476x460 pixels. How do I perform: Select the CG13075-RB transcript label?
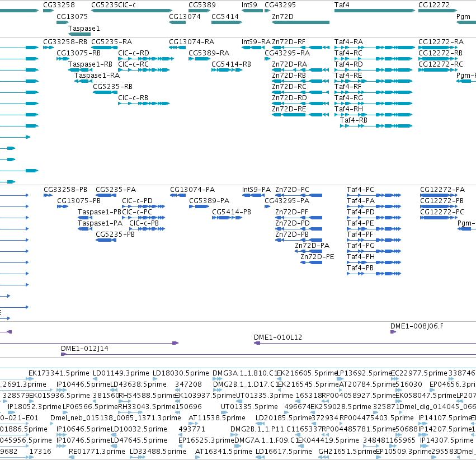[x=78, y=53]
